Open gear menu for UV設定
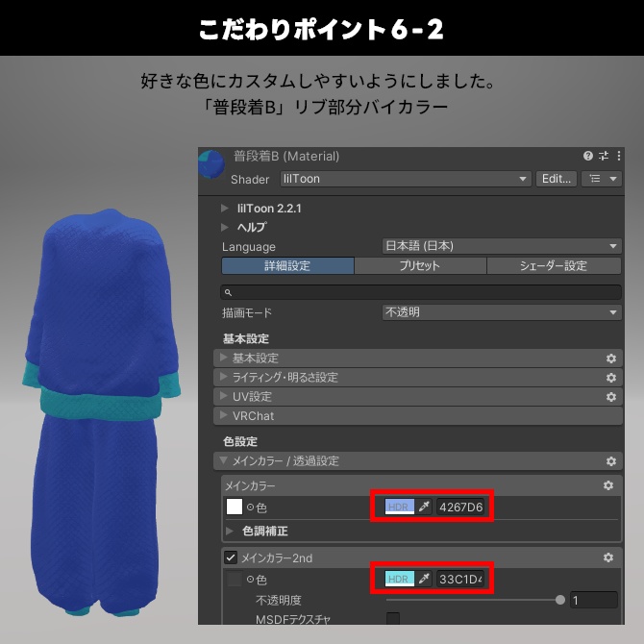 pyautogui.click(x=611, y=397)
